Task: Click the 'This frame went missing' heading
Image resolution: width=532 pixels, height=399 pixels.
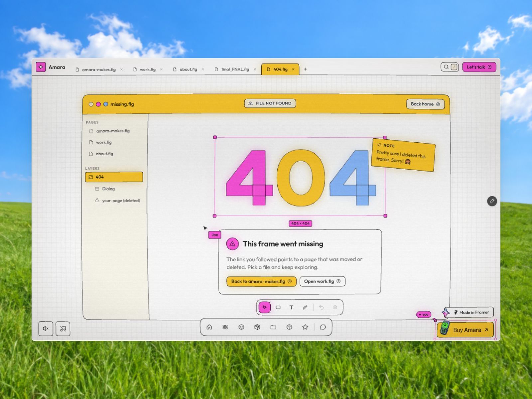Action: (x=283, y=244)
